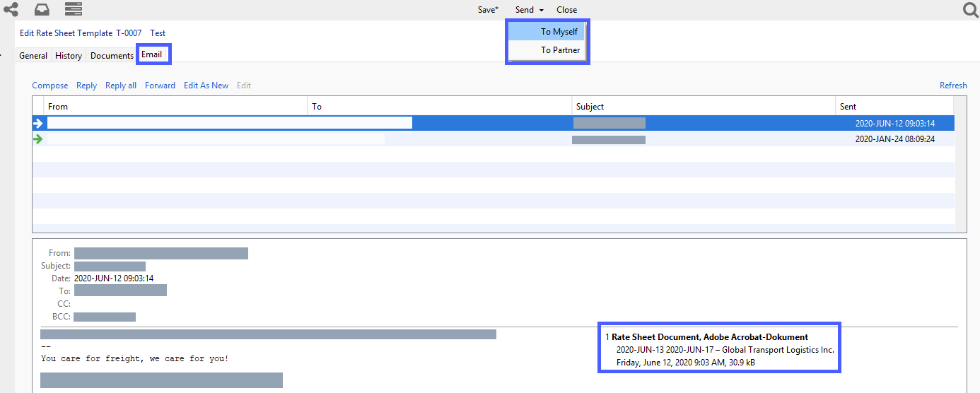Sort by the Sent column header
Image resolution: width=980 pixels, height=393 pixels.
[x=895, y=107]
